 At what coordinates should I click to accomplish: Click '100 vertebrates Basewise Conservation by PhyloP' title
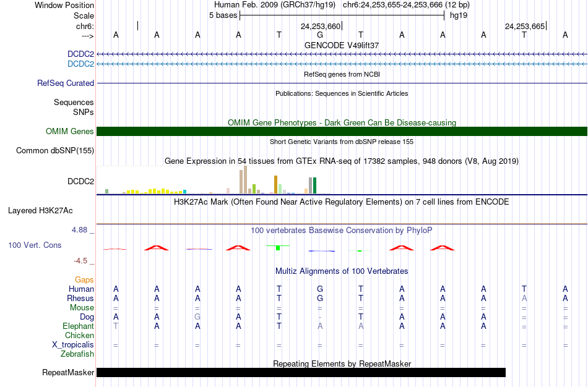coord(342,231)
